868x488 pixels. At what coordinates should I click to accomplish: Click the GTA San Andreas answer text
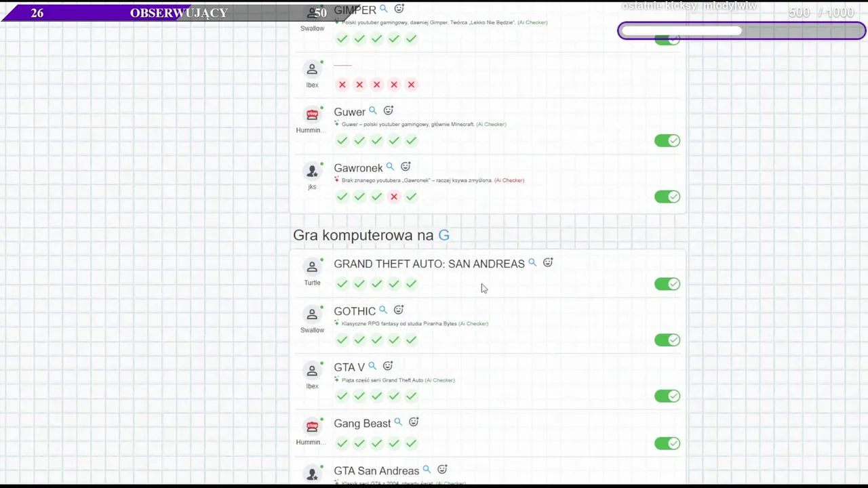376,471
